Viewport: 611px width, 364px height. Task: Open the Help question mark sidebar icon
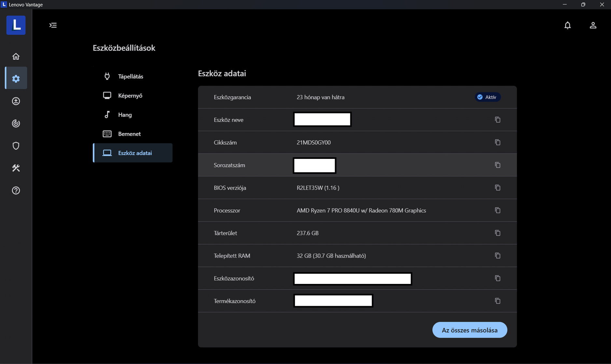16,190
